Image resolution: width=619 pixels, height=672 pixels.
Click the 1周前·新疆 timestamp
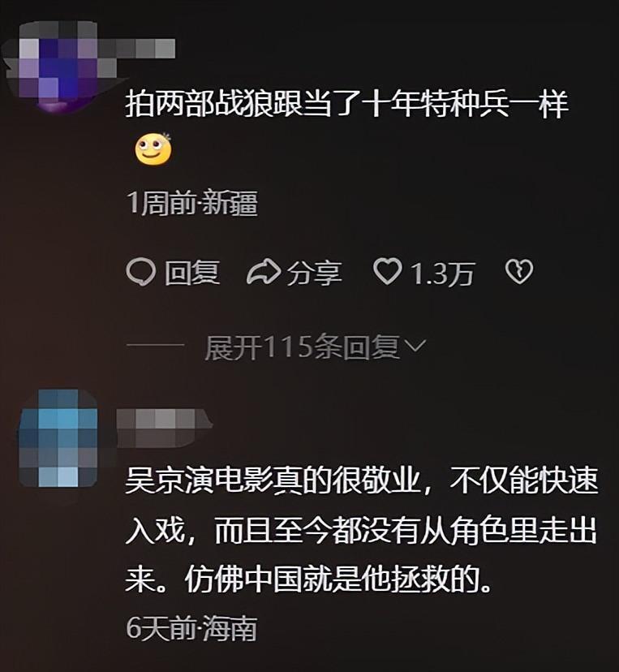tap(192, 203)
